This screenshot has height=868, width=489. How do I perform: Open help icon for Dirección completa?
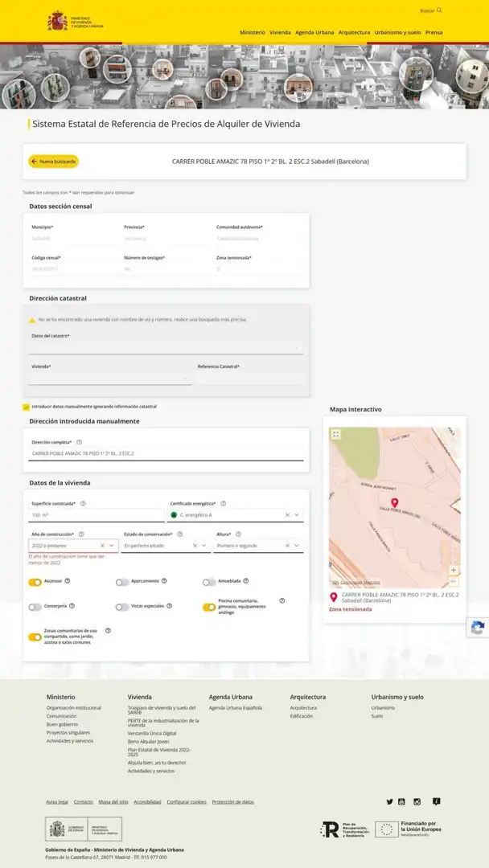(x=79, y=442)
